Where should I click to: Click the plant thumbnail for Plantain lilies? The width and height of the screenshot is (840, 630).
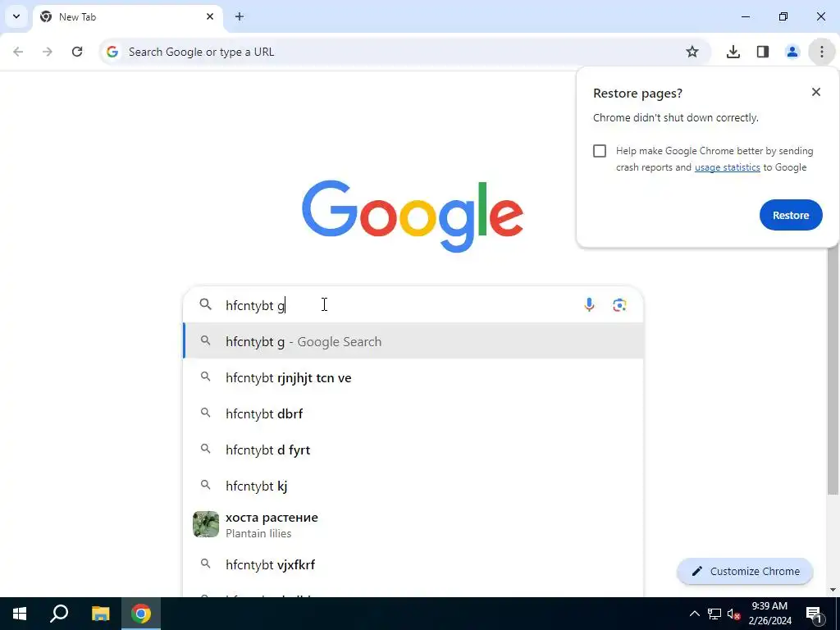coord(206,524)
